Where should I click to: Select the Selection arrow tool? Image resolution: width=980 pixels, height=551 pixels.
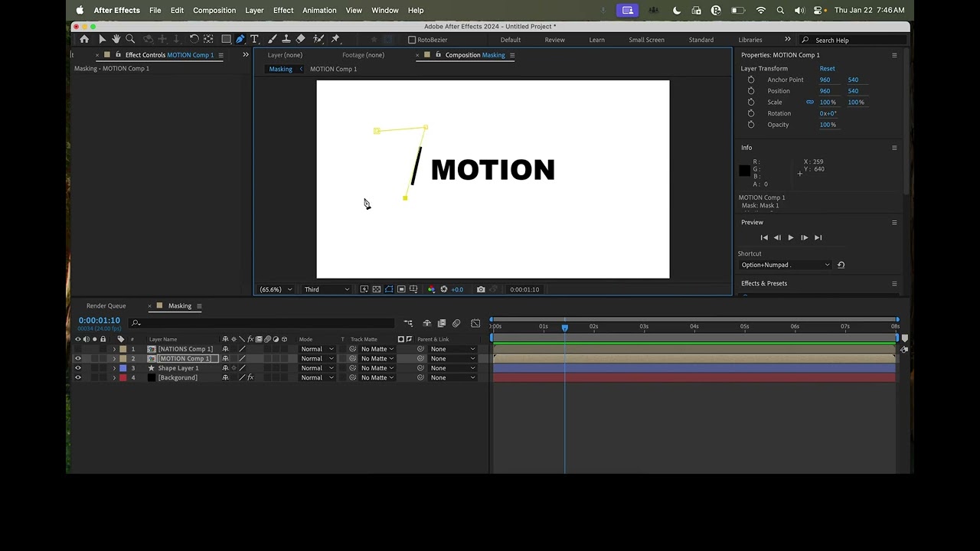pyautogui.click(x=102, y=39)
